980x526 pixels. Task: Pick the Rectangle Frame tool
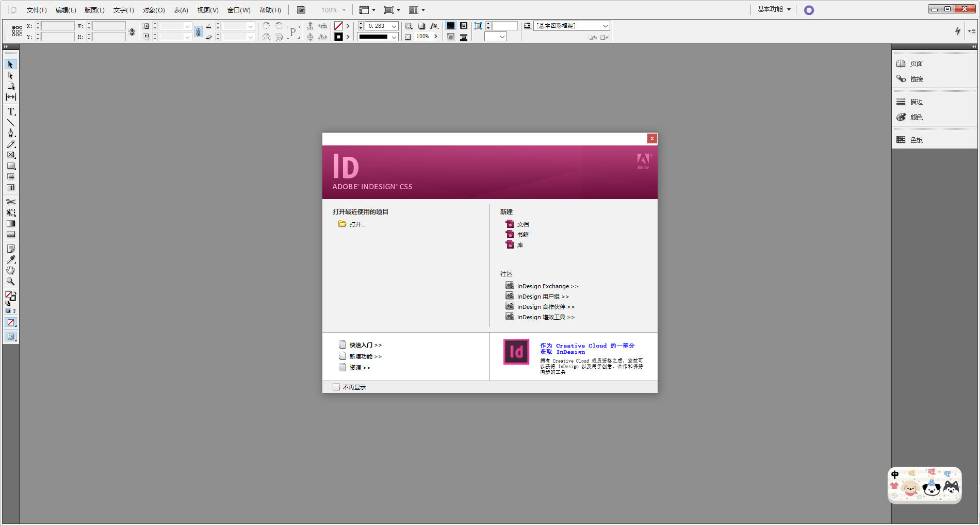coord(10,155)
